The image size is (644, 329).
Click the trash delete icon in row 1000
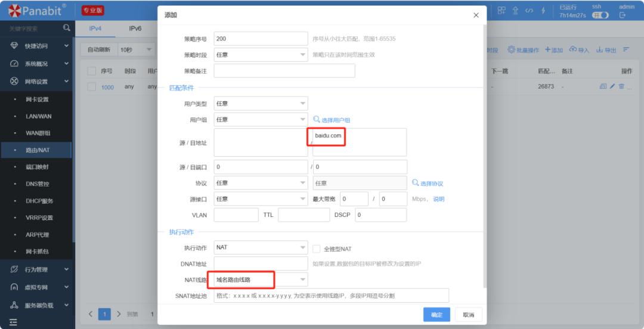tap(621, 86)
